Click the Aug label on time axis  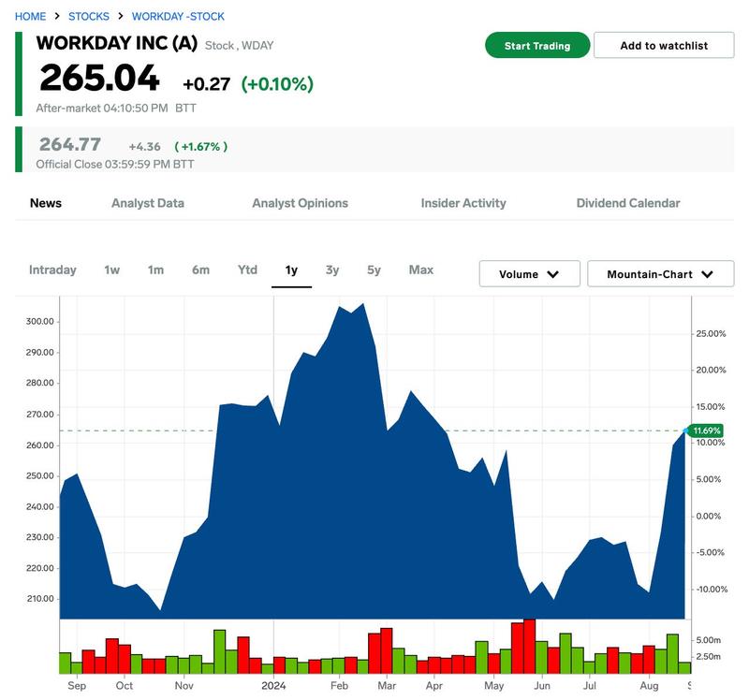[x=649, y=686]
